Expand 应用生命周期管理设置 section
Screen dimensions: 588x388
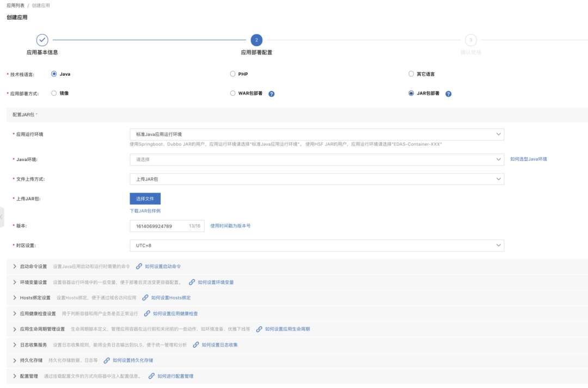click(x=15, y=329)
